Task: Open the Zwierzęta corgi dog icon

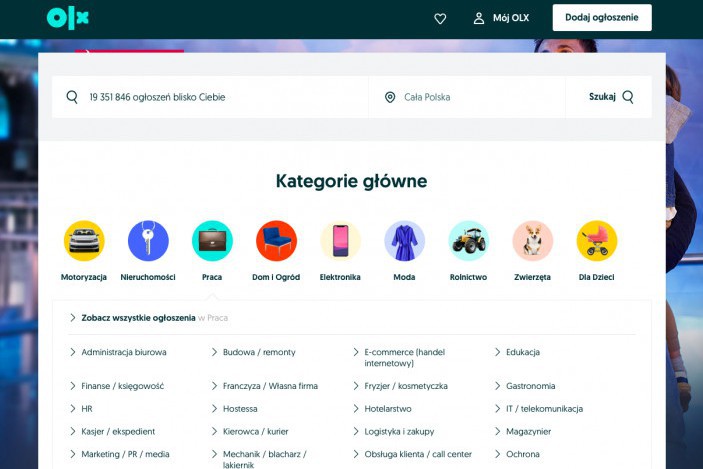Action: [x=532, y=241]
